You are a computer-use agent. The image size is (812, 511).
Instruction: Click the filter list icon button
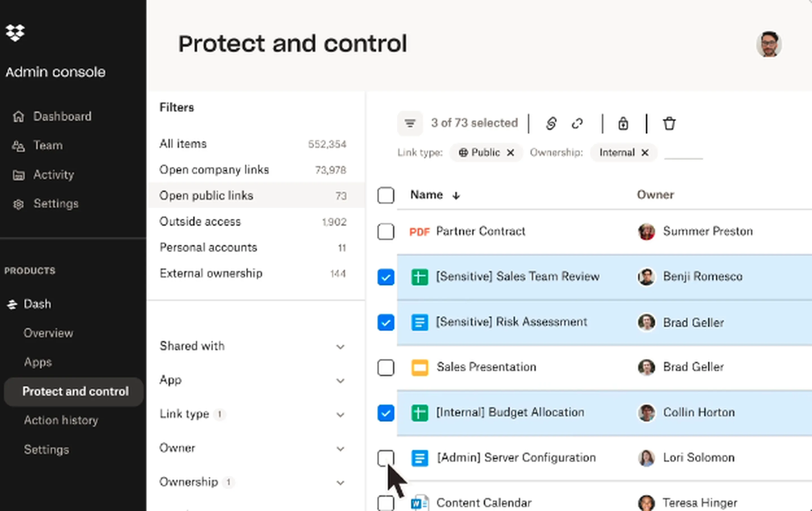click(410, 123)
